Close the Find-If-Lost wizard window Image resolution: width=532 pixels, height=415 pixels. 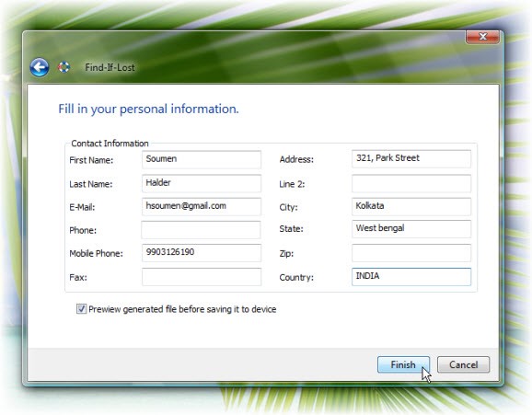point(482,37)
